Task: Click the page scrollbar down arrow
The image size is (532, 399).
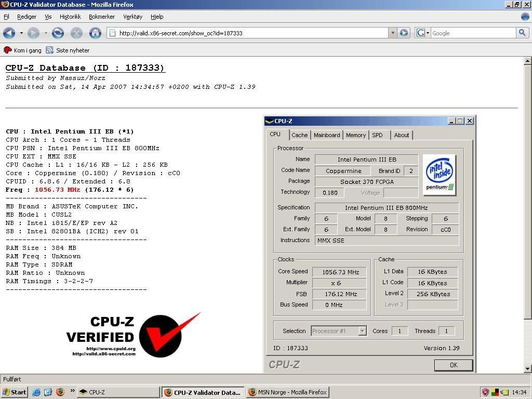Action: 527,369
